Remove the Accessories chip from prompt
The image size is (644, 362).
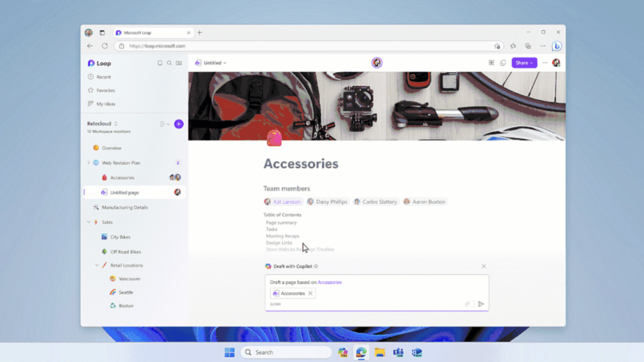pyautogui.click(x=310, y=293)
